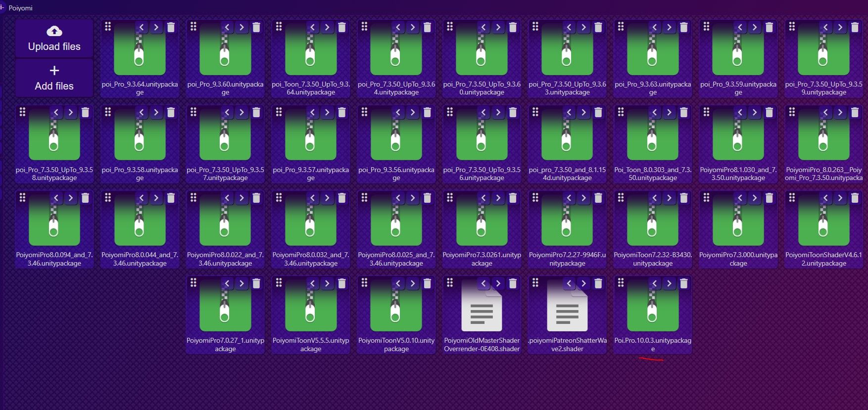
Task: Click the drag handle on .poiyomiPatreonShatterWave2.shader
Action: 535,282
